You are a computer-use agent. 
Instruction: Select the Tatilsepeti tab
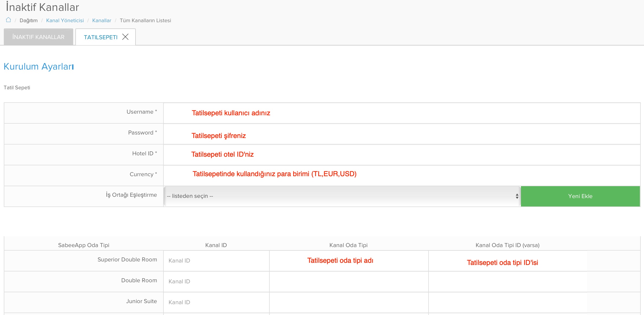[101, 37]
